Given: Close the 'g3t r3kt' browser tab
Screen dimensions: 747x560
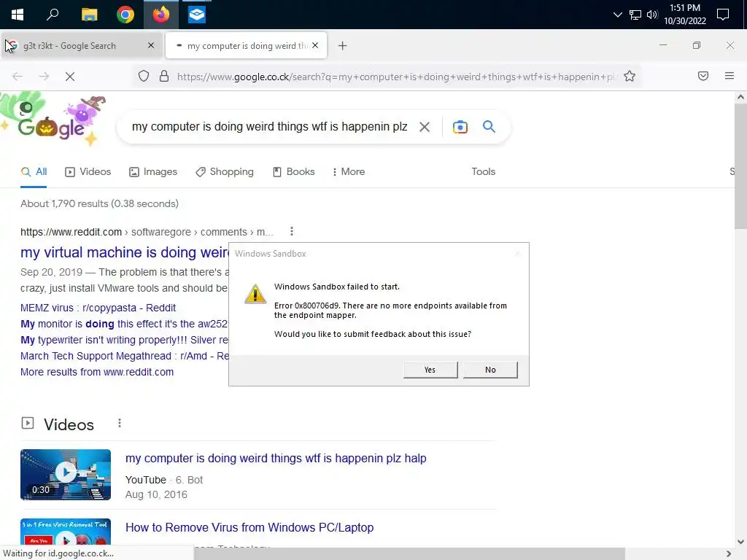Looking at the screenshot, I should point(151,45).
